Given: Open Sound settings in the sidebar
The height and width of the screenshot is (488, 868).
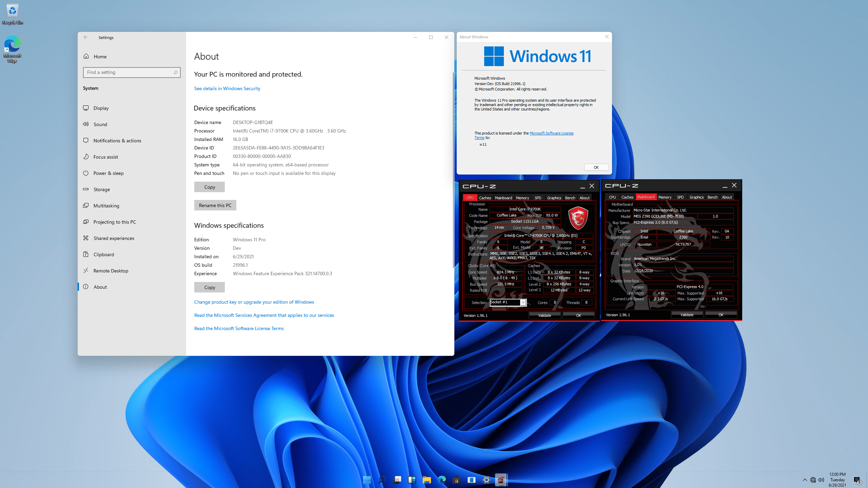Looking at the screenshot, I should point(100,124).
